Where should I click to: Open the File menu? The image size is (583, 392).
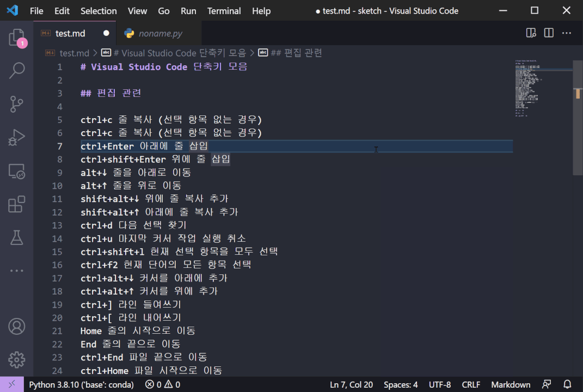click(36, 11)
